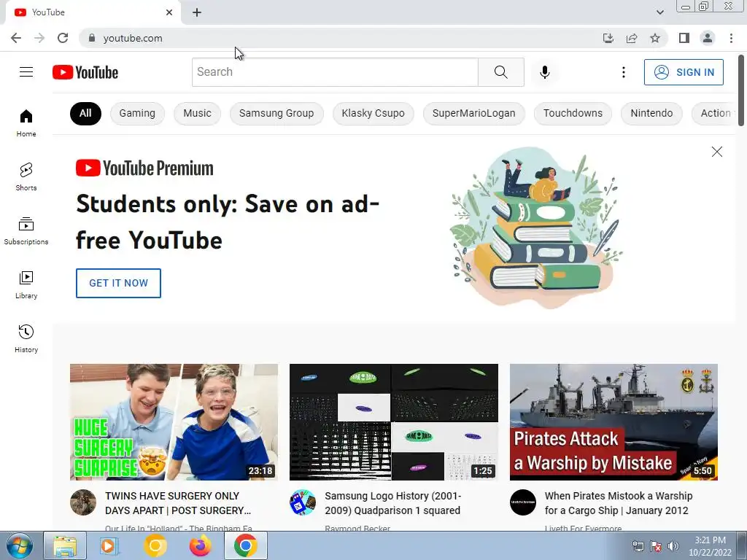Screen dimensions: 747x560
Task: Open When Pirates Mistook a Warship title
Action: pos(619,503)
